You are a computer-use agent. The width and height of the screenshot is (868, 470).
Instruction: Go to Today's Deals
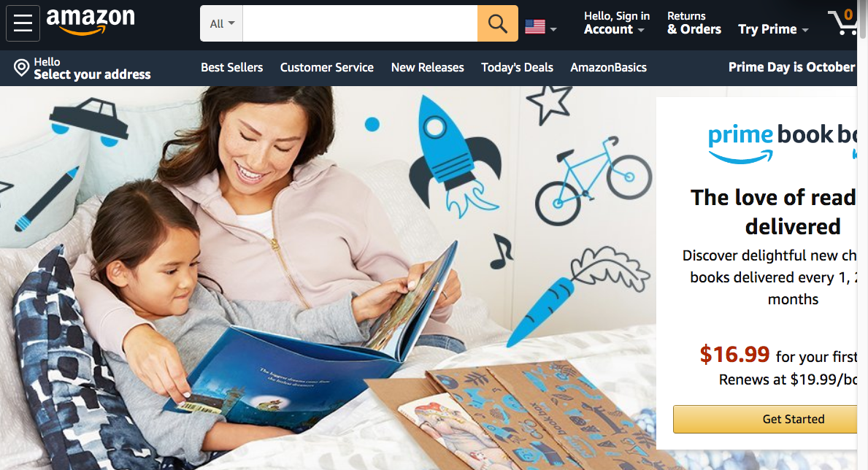pyautogui.click(x=517, y=68)
